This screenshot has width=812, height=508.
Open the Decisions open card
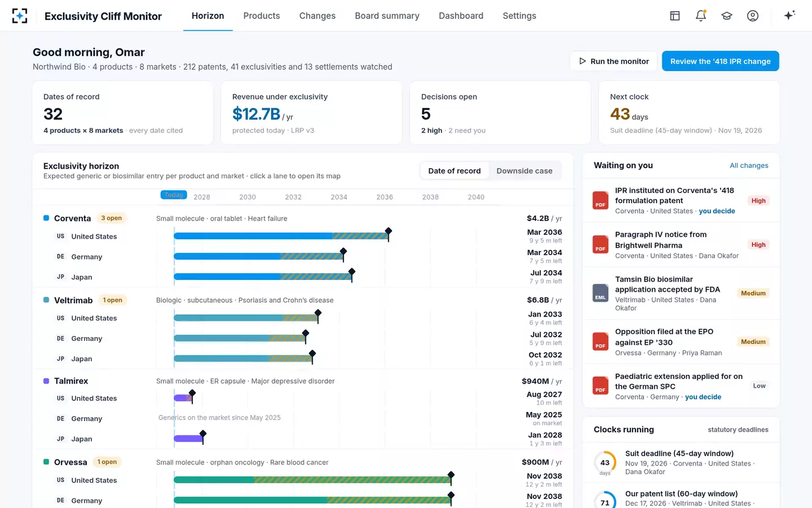click(500, 113)
